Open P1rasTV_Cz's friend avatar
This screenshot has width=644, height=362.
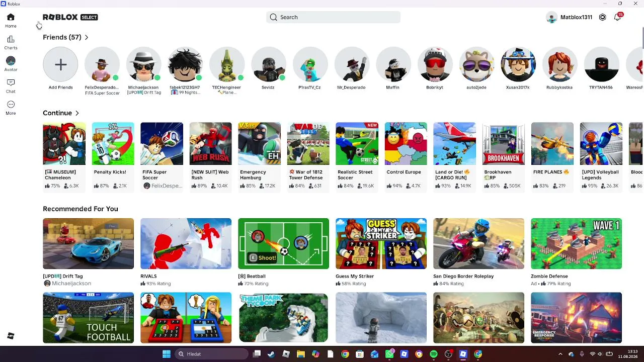click(310, 64)
